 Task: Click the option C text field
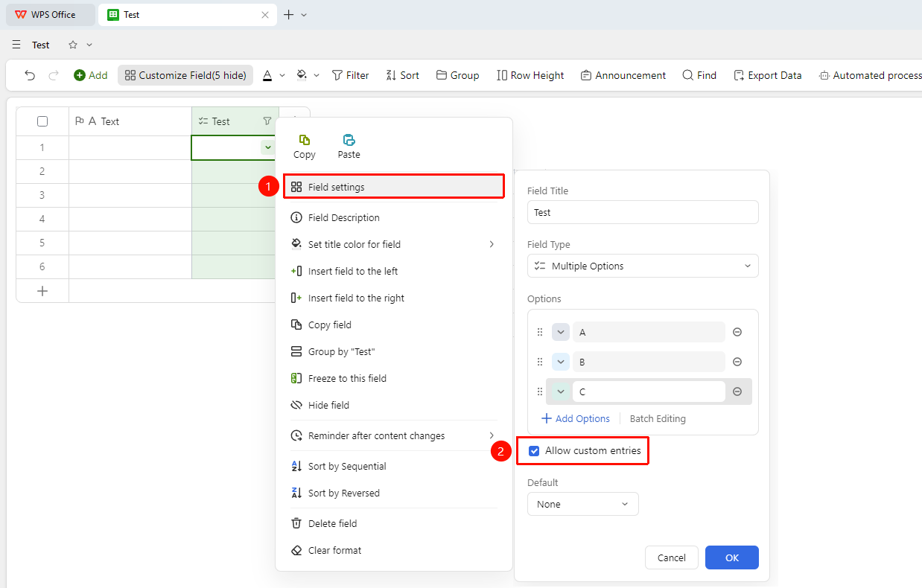tap(649, 392)
